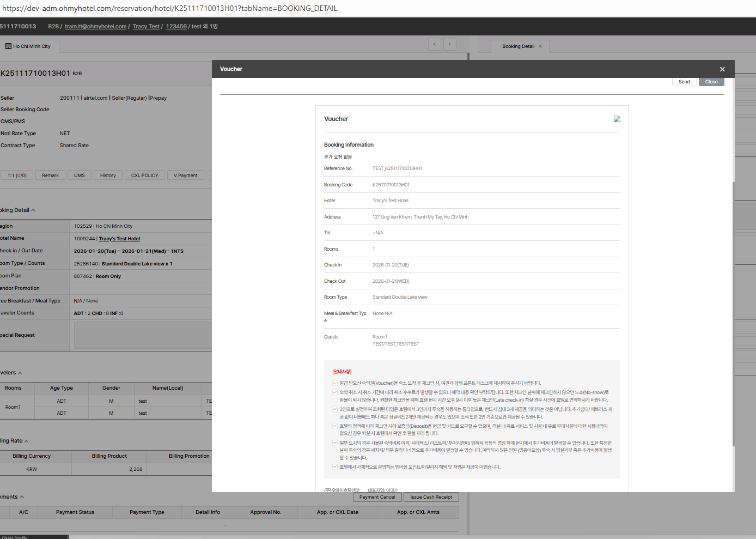This screenshot has width=756, height=539.
Task: Switch to the Ho Chi Minh City tab
Action: pos(31,46)
